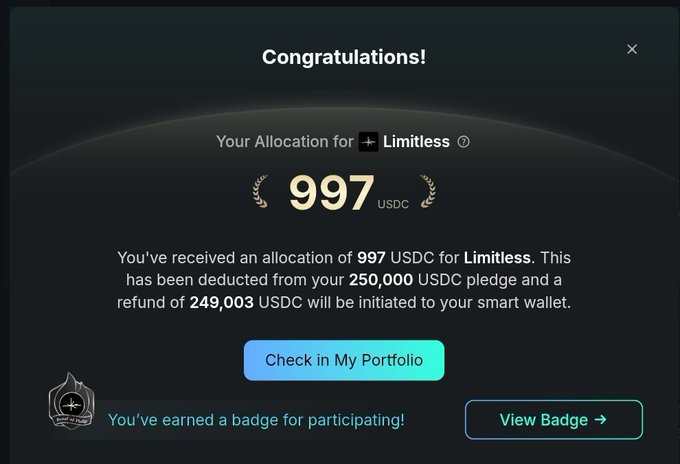The height and width of the screenshot is (464, 680).
Task: Click the Limitless name in allocation header
Action: click(416, 142)
